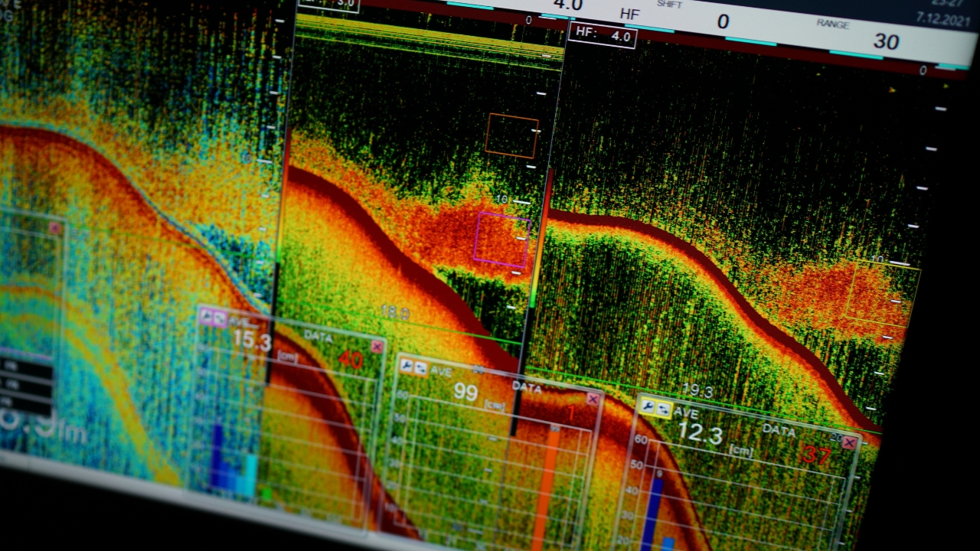This screenshot has width=980, height=551.
Task: Close the histogram panel showing DATA 1
Action: [593, 399]
